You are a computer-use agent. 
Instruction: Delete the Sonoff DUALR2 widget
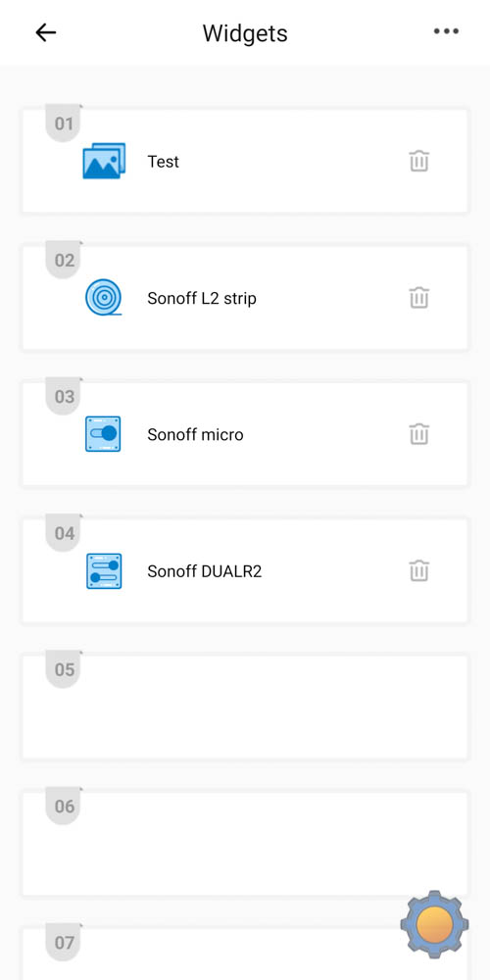[418, 570]
